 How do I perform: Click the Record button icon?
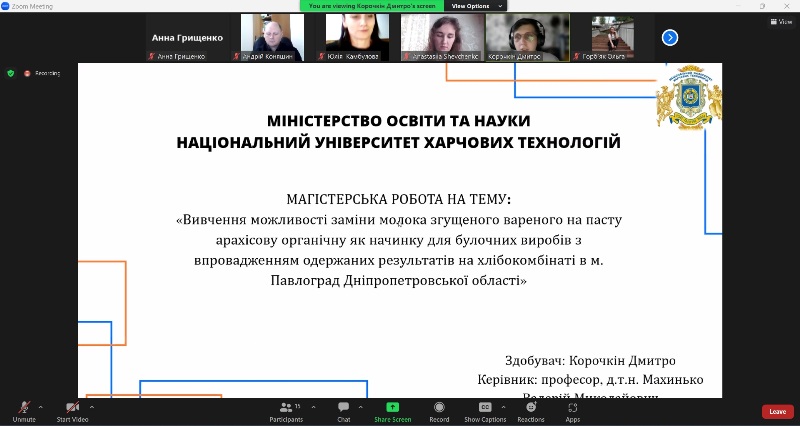pyautogui.click(x=439, y=407)
